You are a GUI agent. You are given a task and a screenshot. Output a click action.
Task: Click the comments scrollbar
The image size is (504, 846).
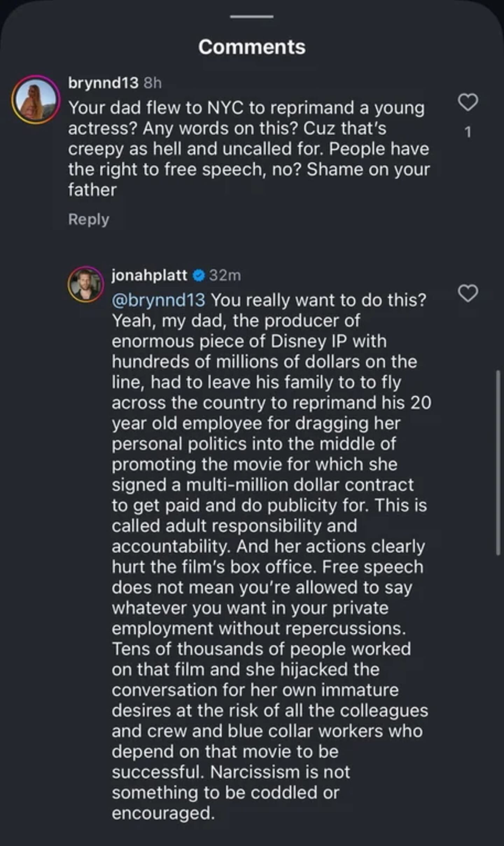pyautogui.click(x=498, y=462)
